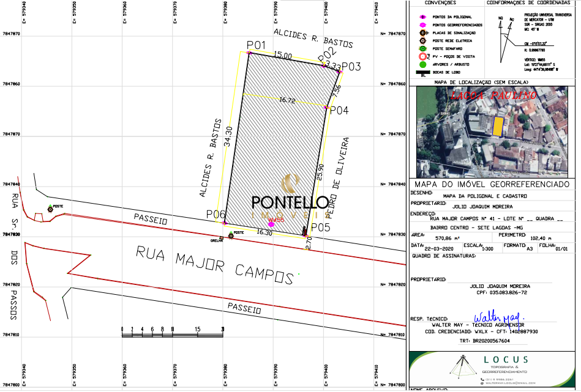Select the Pontos da Poligonal legend icon
The width and height of the screenshot is (581, 392).
point(422,17)
